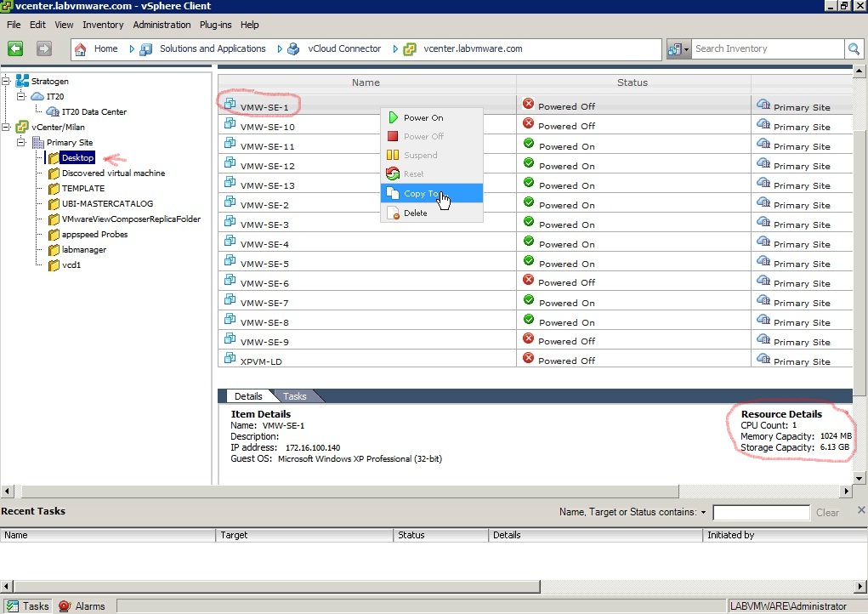Viewport: 868px width, 614px height.
Task: Click the Desktop folder icon
Action: 54,158
